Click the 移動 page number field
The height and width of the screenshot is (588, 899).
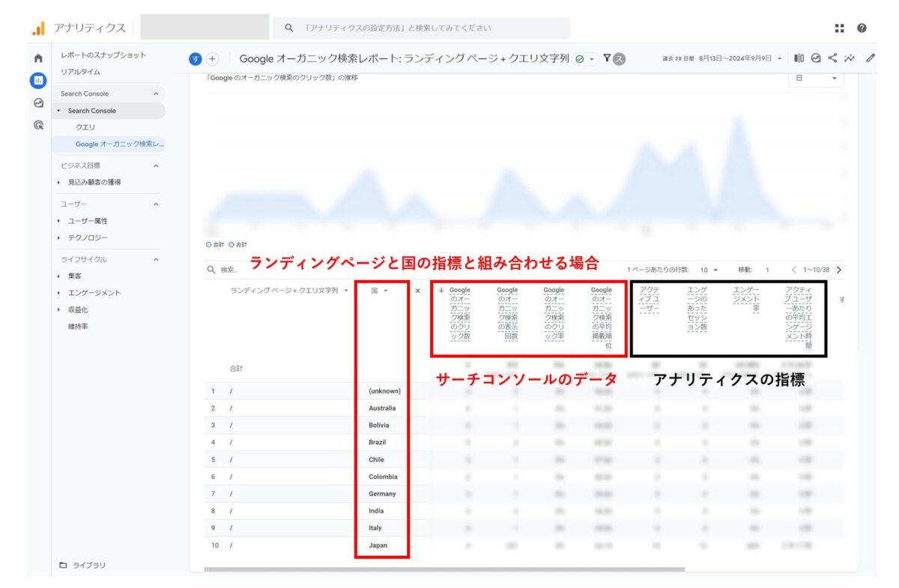tap(766, 270)
